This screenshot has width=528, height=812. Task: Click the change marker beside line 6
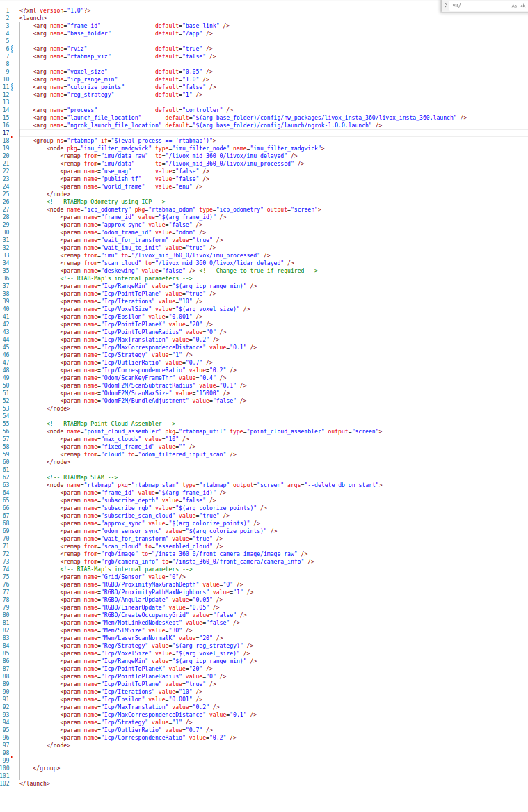pyautogui.click(x=12, y=49)
